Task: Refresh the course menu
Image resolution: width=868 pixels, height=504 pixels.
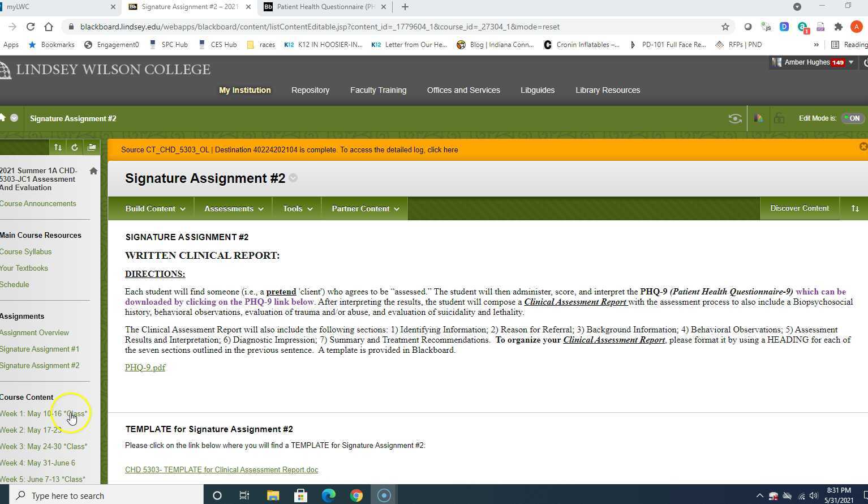Action: click(x=75, y=147)
